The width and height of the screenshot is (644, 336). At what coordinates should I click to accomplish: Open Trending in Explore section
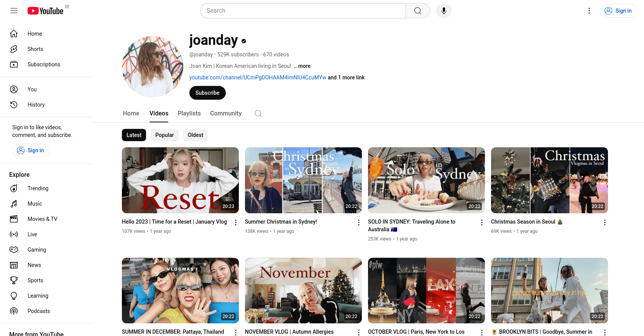click(x=38, y=188)
